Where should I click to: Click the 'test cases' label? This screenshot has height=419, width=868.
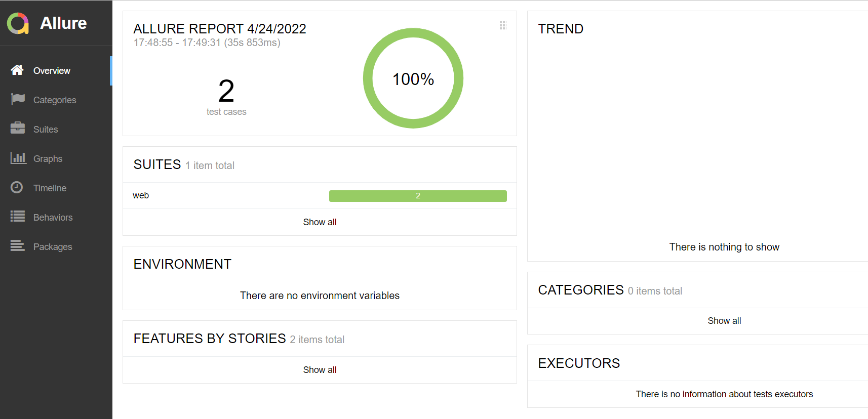pyautogui.click(x=226, y=112)
